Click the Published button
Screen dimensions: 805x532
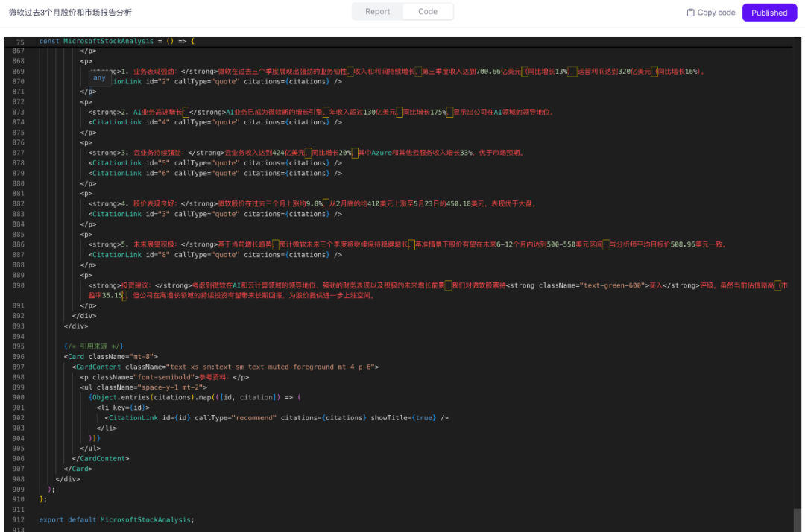click(x=769, y=13)
